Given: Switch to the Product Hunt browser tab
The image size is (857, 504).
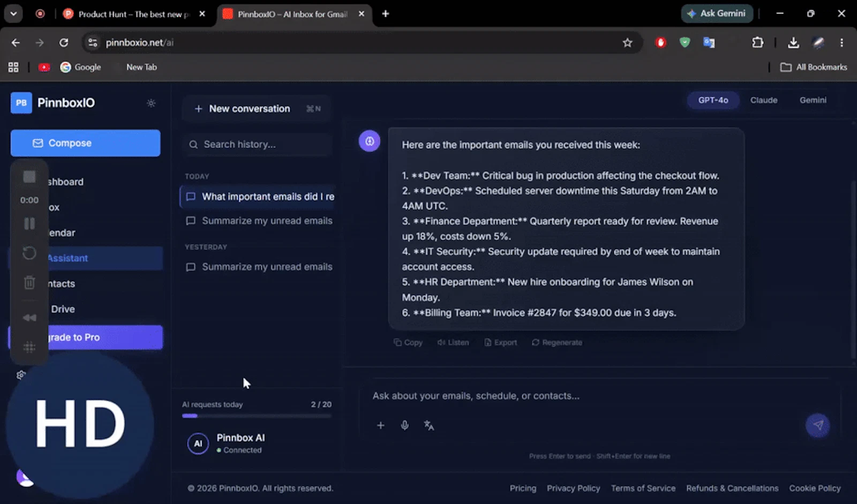Looking at the screenshot, I should click(x=134, y=14).
